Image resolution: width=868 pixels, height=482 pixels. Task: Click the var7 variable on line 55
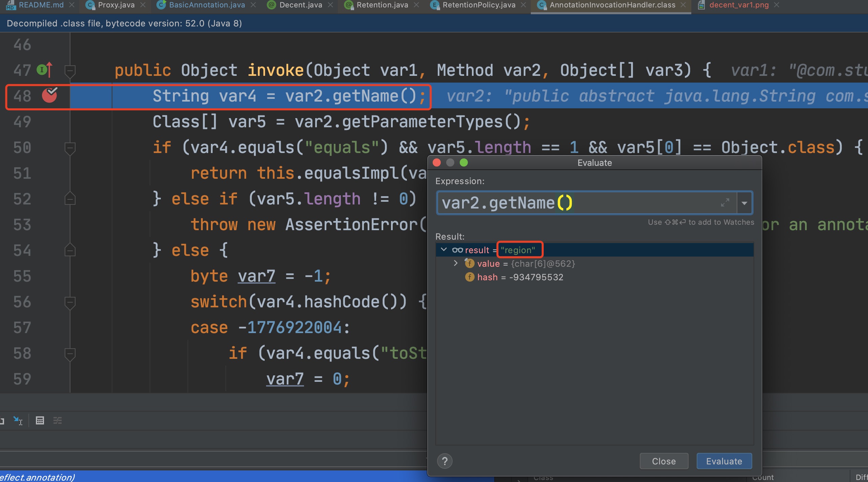256,276
